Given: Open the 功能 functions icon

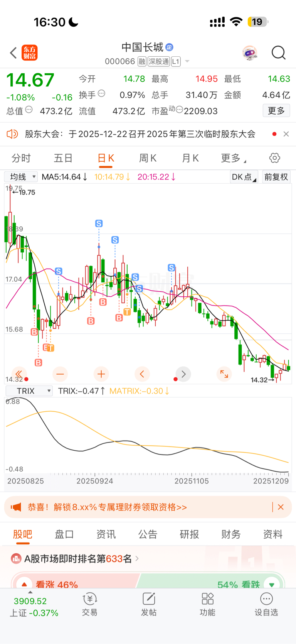Looking at the screenshot, I should click(207, 605).
